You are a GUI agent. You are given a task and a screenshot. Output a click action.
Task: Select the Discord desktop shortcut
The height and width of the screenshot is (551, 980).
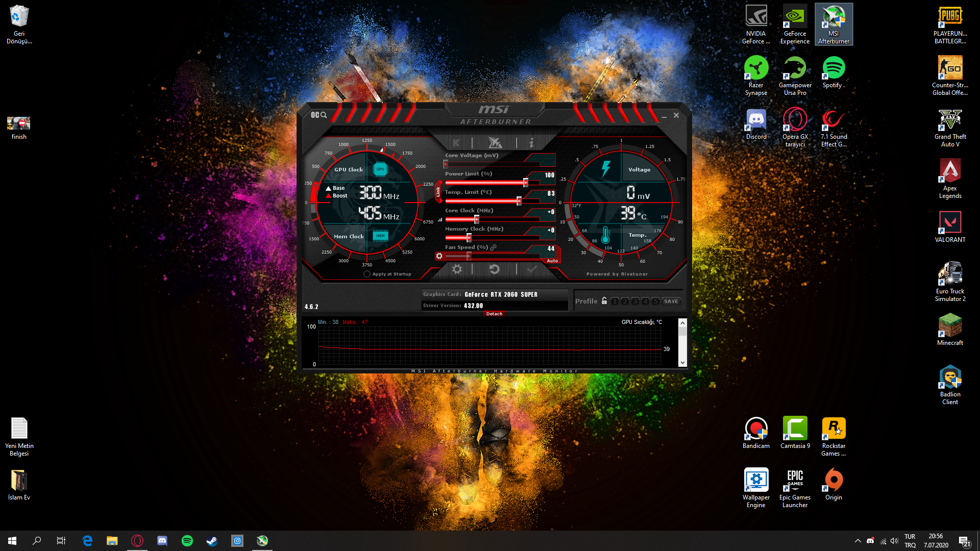[756, 124]
